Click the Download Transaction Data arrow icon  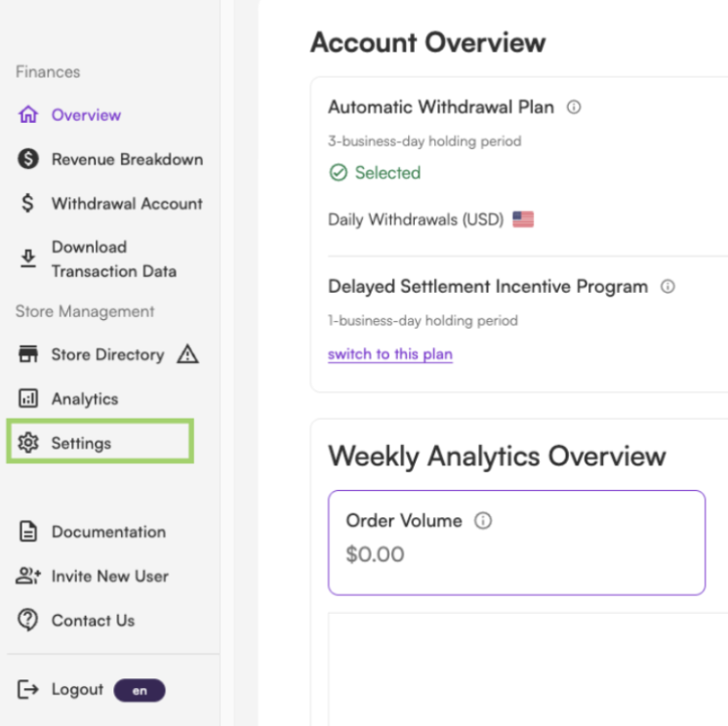pyautogui.click(x=28, y=258)
